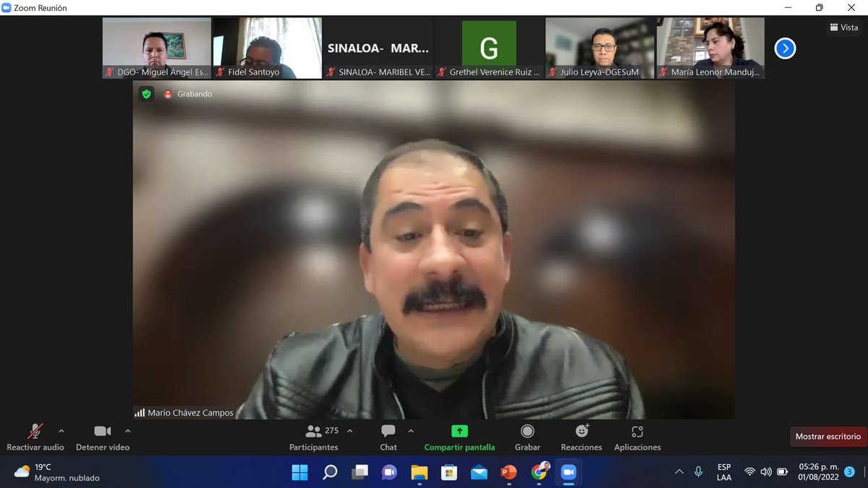Select the DGO- Miguel Ángel video thumbnail

click(x=157, y=48)
